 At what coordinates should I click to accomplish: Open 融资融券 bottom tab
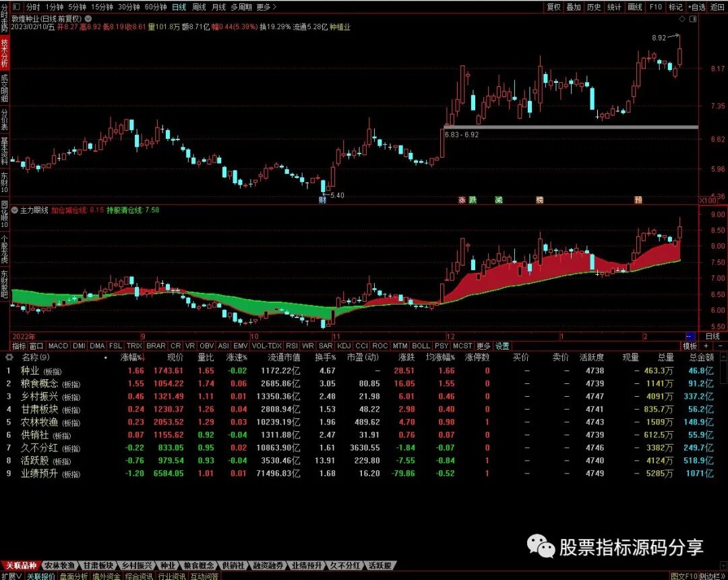point(268,565)
